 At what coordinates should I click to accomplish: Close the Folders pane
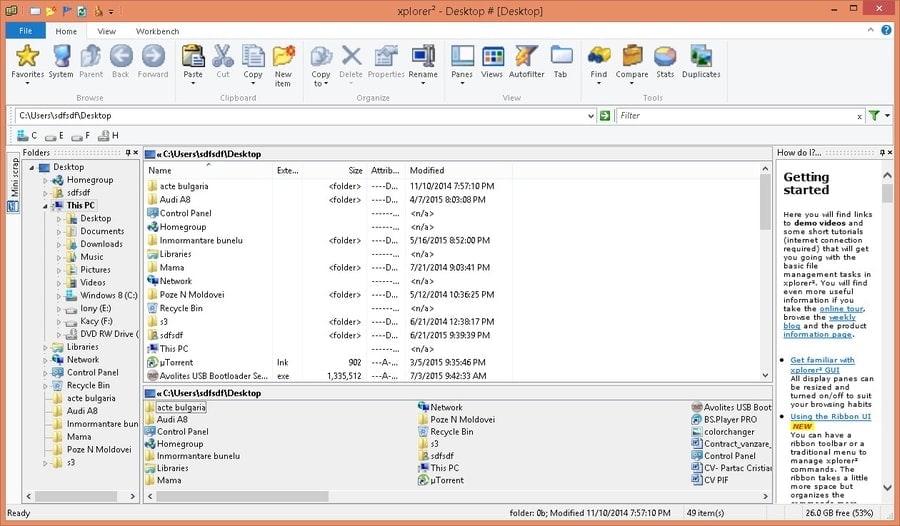pyautogui.click(x=135, y=153)
